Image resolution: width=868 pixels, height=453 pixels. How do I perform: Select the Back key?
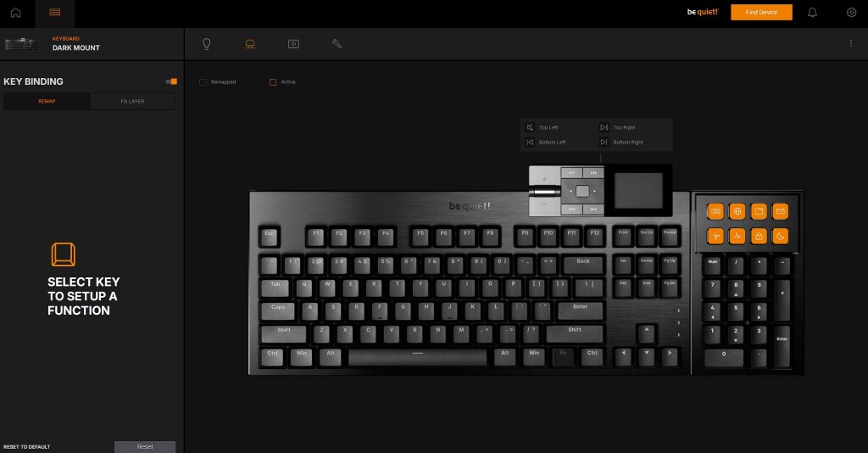583,265
